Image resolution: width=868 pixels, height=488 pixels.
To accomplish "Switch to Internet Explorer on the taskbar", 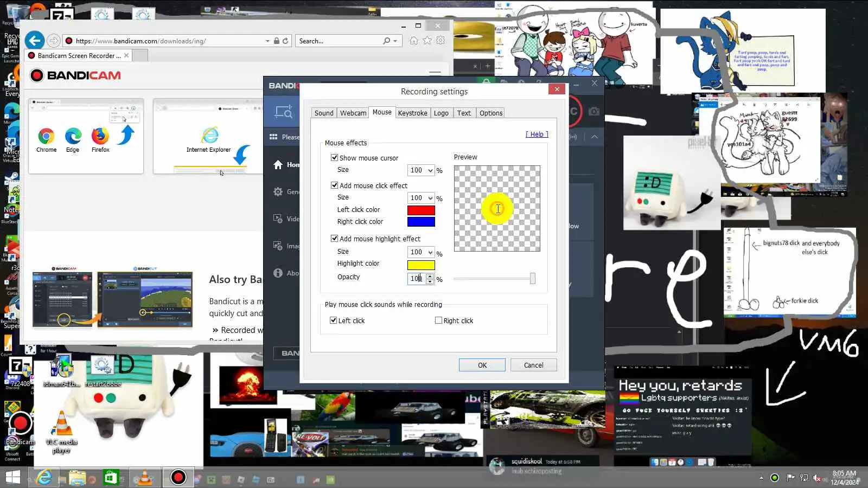I will tap(44, 477).
